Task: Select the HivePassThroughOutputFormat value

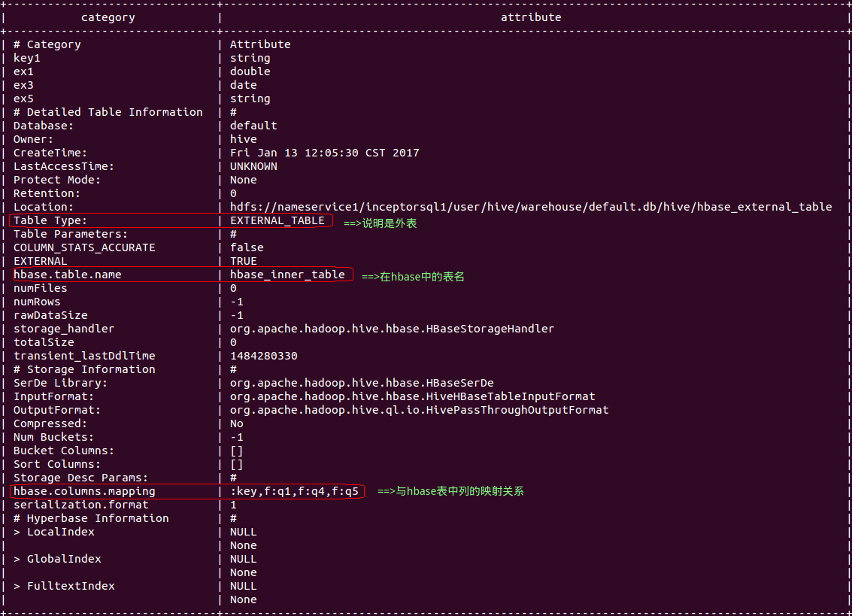Action: click(419, 410)
